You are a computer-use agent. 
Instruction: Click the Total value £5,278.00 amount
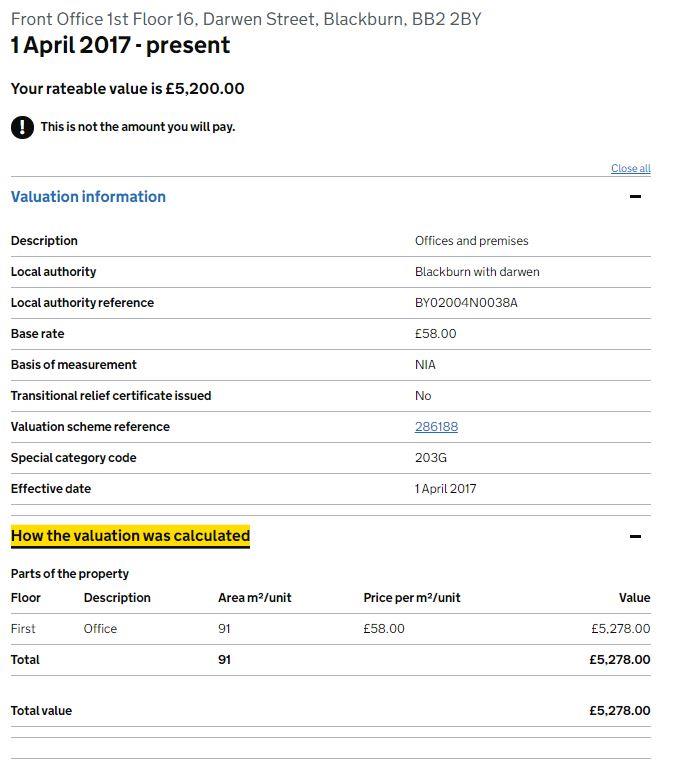click(620, 711)
